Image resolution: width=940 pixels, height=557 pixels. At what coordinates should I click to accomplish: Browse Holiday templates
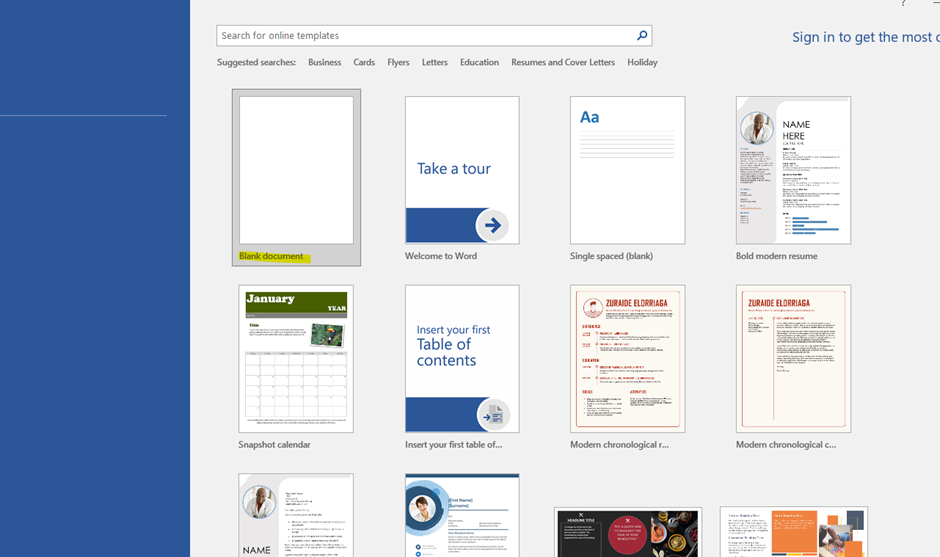(642, 62)
